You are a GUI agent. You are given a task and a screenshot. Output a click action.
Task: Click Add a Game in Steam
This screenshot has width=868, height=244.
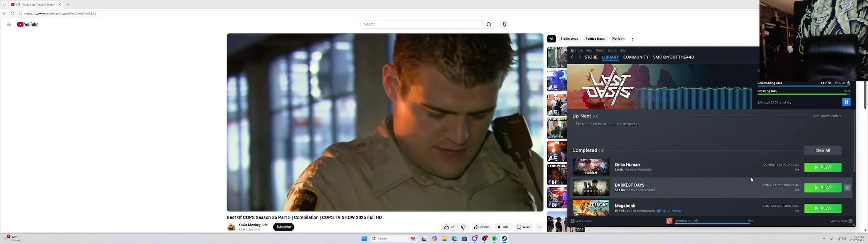[581, 221]
